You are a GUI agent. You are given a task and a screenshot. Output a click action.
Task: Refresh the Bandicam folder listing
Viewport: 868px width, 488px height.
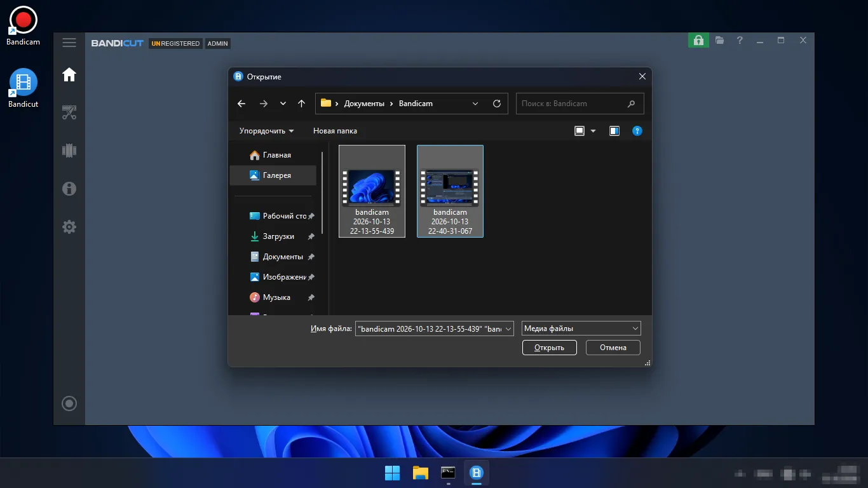497,104
